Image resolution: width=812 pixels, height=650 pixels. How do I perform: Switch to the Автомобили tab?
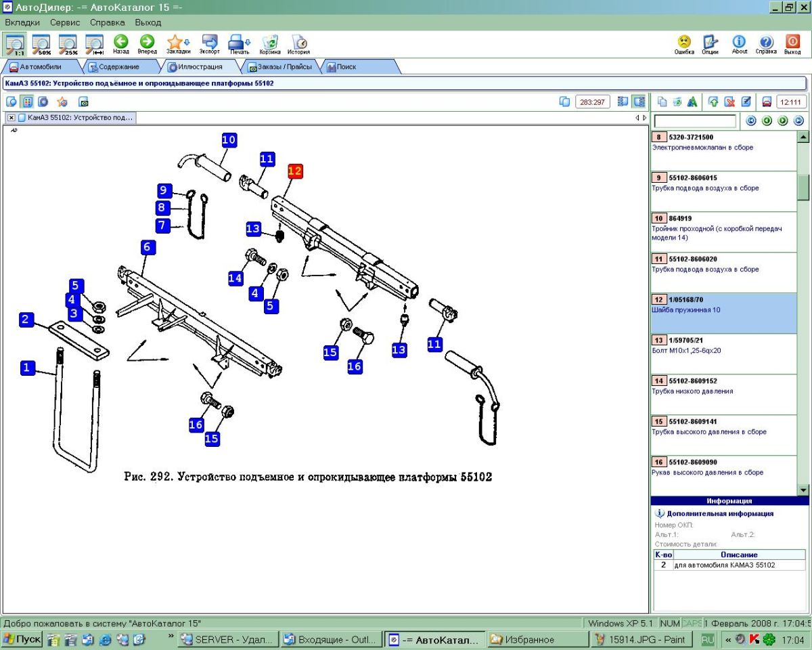[41, 67]
